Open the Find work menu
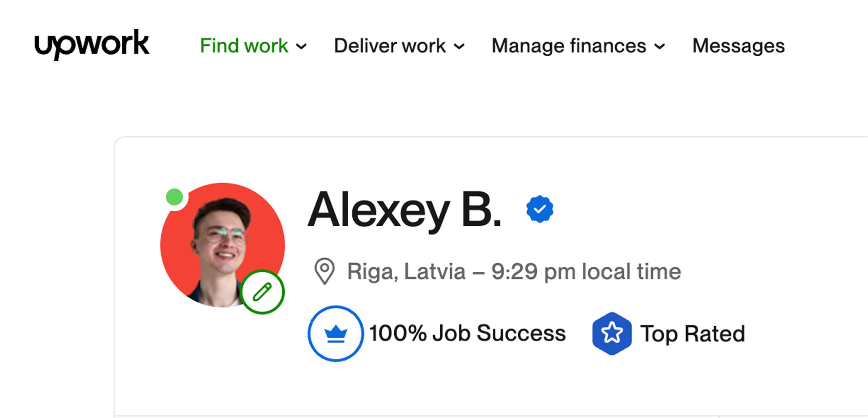 244,46
